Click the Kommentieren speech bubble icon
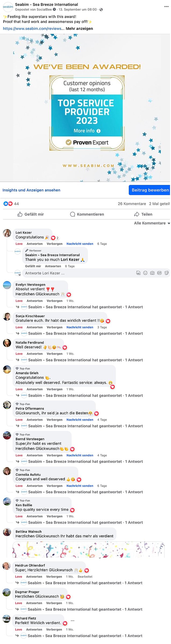The width and height of the screenshot is (171, 644). [72, 214]
